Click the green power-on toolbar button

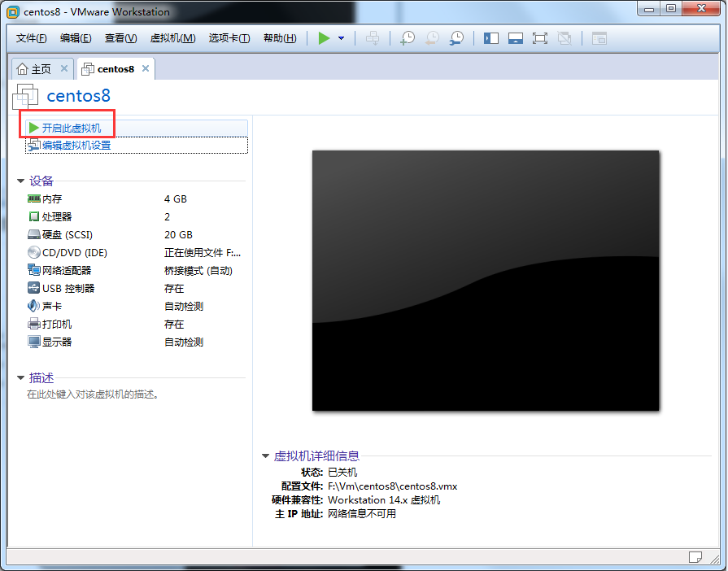tap(325, 38)
